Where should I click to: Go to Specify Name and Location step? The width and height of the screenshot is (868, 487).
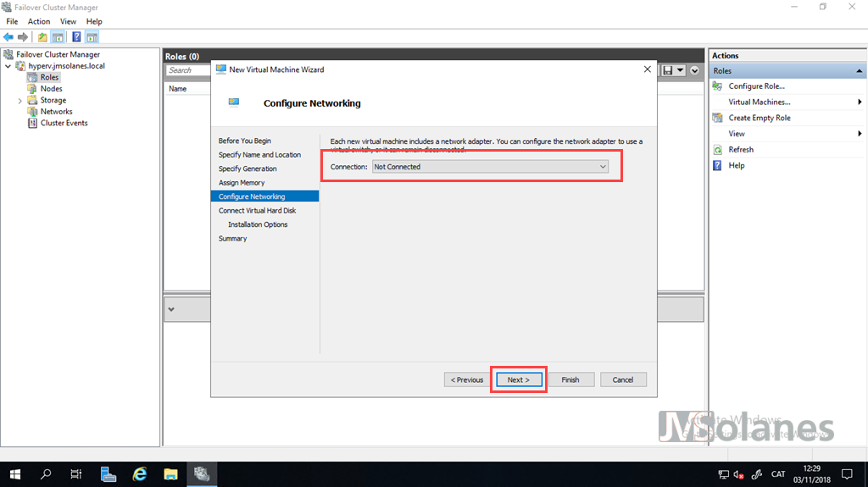coord(259,154)
